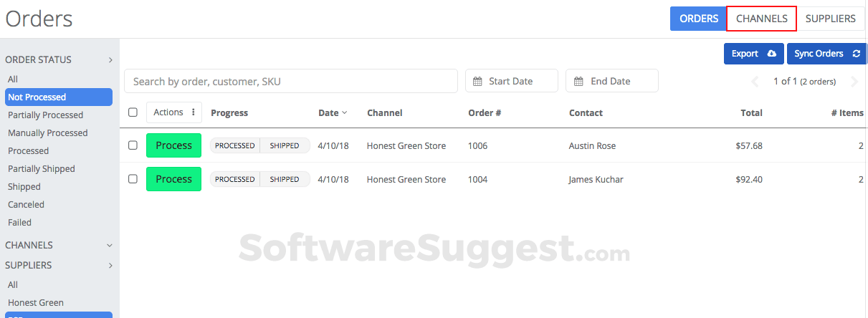Viewport: 868px width, 318px height.
Task: Click the order search input field
Action: point(291,81)
